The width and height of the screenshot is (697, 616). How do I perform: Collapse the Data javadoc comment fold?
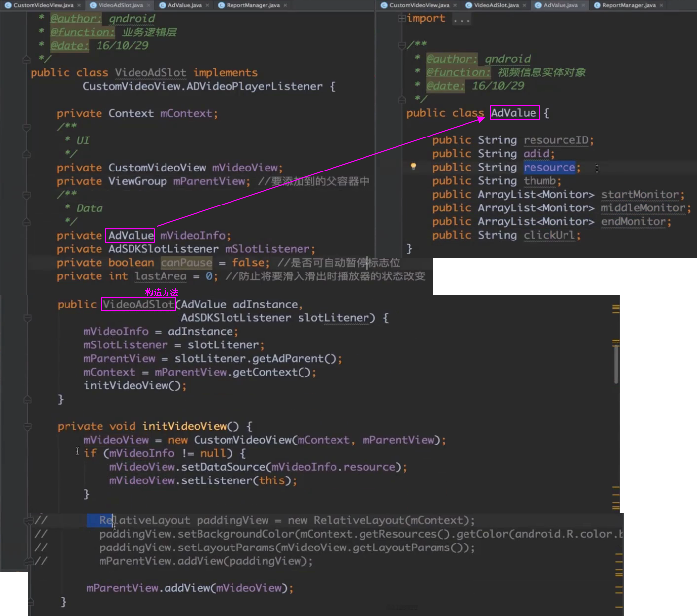coord(27,195)
